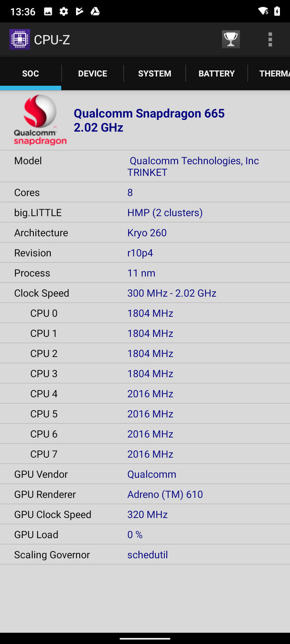Screen dimensions: 290x644
Task: Tap the Google Drive status icon
Action: [95, 11]
